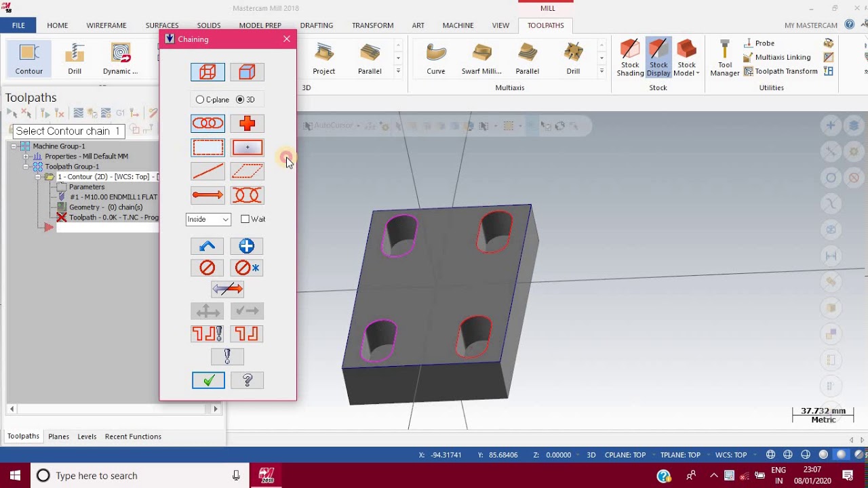This screenshot has height=488, width=868.
Task: Open the FILE menu button
Action: [18, 25]
